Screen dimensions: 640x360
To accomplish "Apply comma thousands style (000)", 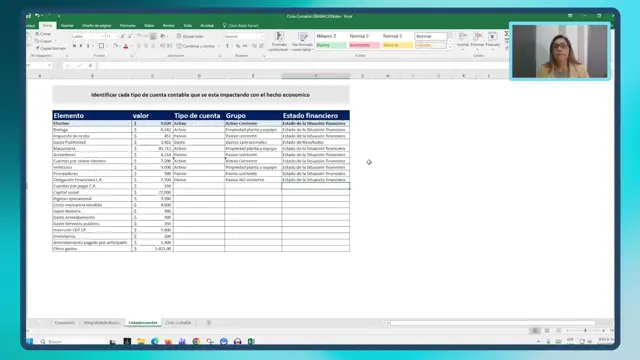I will tap(245, 46).
